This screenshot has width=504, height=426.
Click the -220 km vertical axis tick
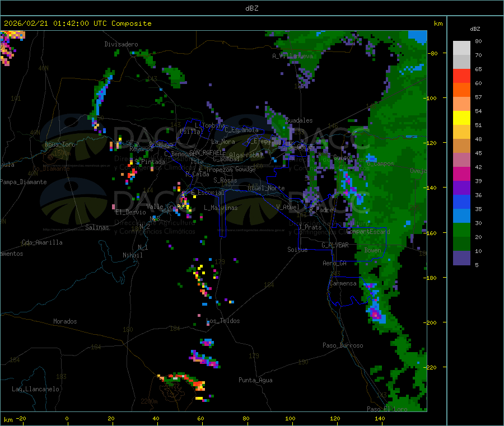point(431,367)
